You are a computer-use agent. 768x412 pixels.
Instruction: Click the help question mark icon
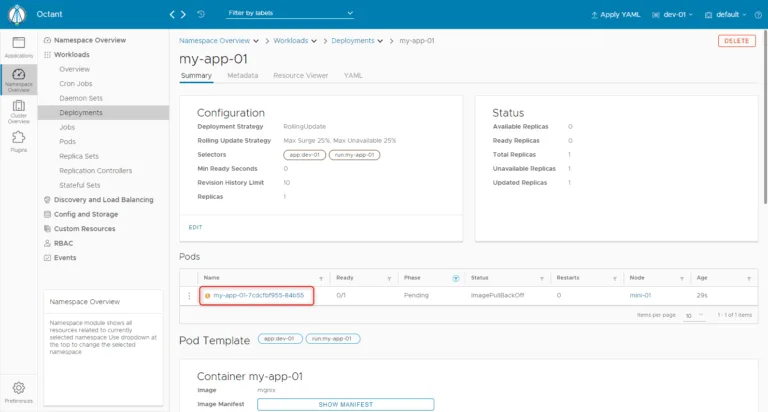point(758,15)
